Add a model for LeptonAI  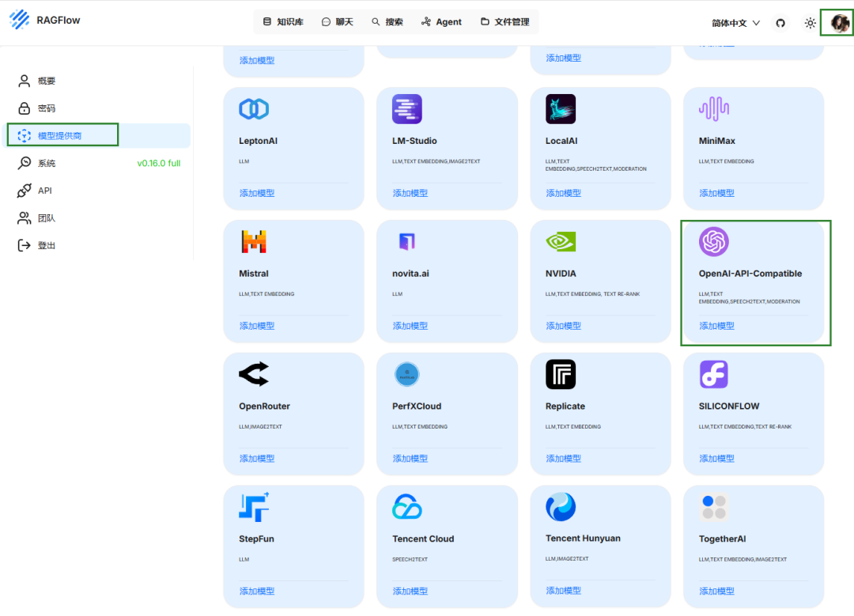[257, 194]
